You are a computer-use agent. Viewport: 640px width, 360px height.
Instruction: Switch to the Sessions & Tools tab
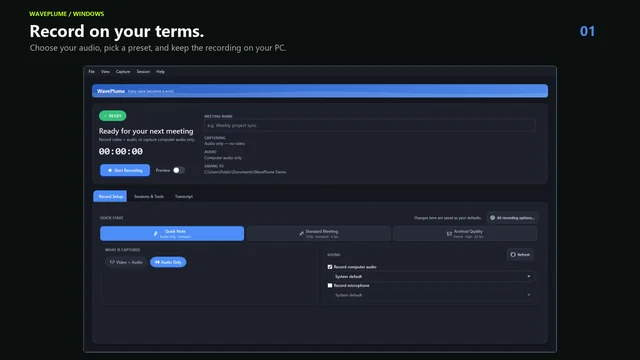(149, 196)
